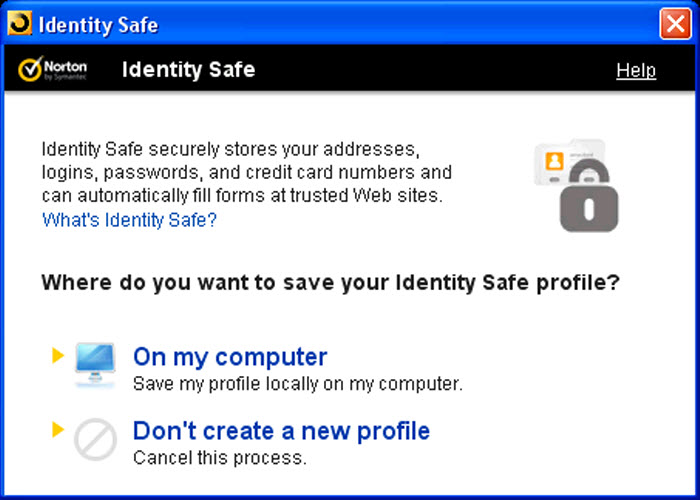
Task: Click the Where do you want to save question
Action: click(330, 283)
